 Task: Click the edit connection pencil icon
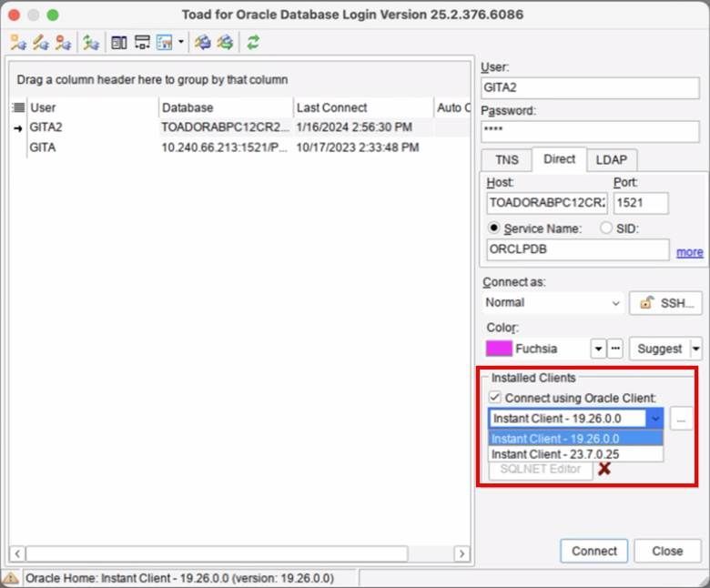[41, 43]
